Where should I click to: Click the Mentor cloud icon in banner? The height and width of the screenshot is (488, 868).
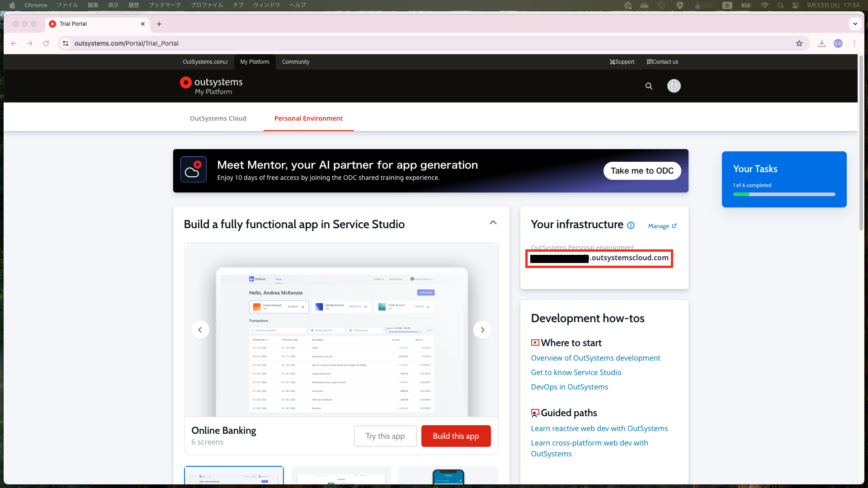pos(193,169)
